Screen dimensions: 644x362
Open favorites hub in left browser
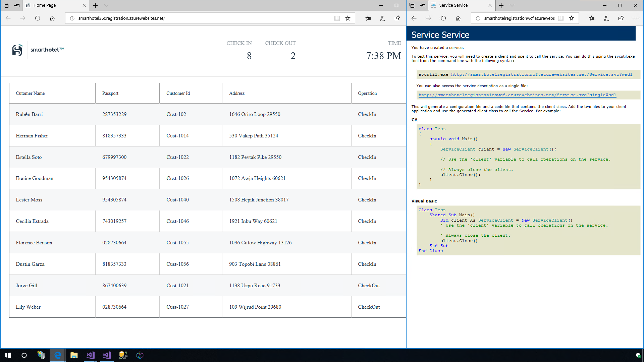(x=368, y=18)
